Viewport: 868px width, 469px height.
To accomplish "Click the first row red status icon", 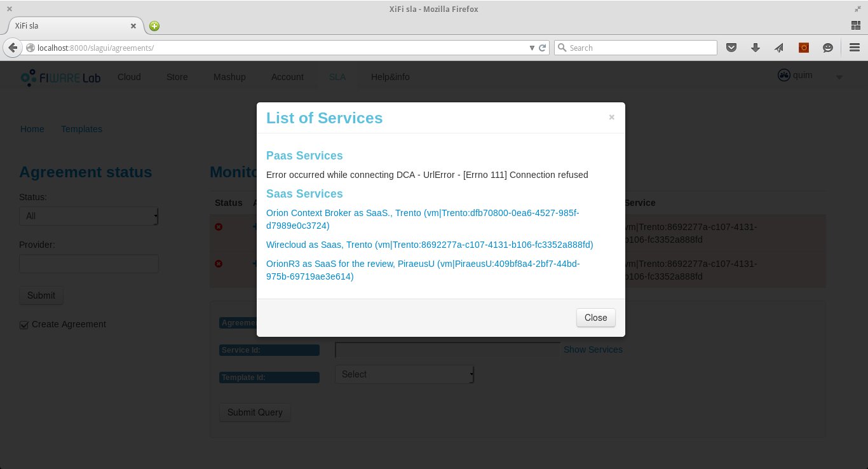I will (x=219, y=227).
